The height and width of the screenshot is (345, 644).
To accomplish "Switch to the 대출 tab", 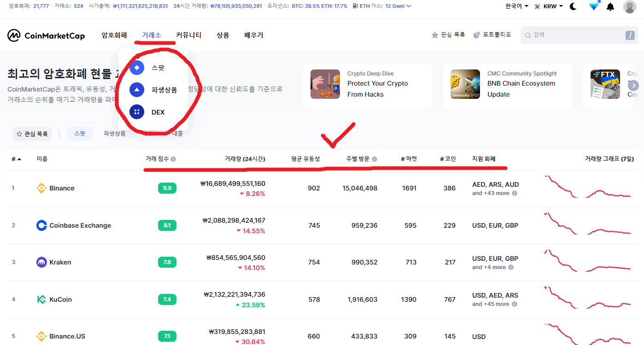I will click(178, 133).
